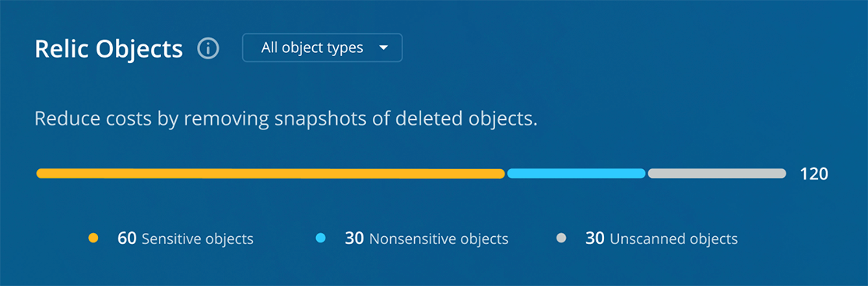
Task: Click the gray Unscanned objects legend dot
Action: tap(561, 238)
